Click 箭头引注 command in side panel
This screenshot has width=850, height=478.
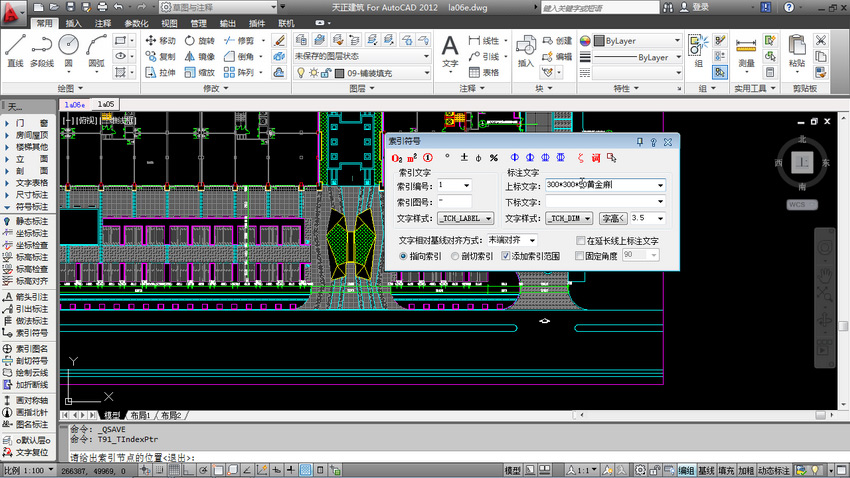(31, 297)
